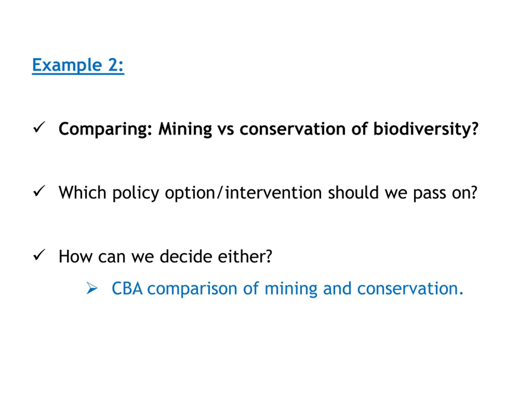Image resolution: width=532 pixels, height=399 pixels.
Task: Click the blue arrow bullet before CBA
Action: click(92, 288)
